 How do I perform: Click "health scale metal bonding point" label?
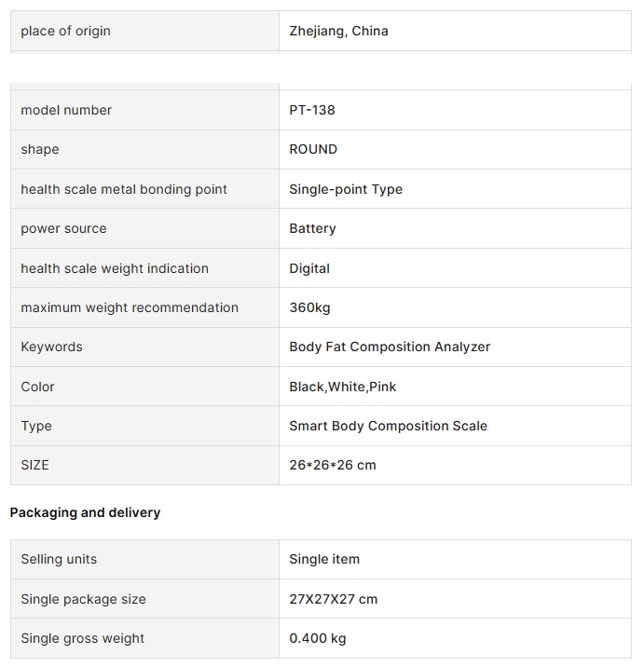[124, 189]
